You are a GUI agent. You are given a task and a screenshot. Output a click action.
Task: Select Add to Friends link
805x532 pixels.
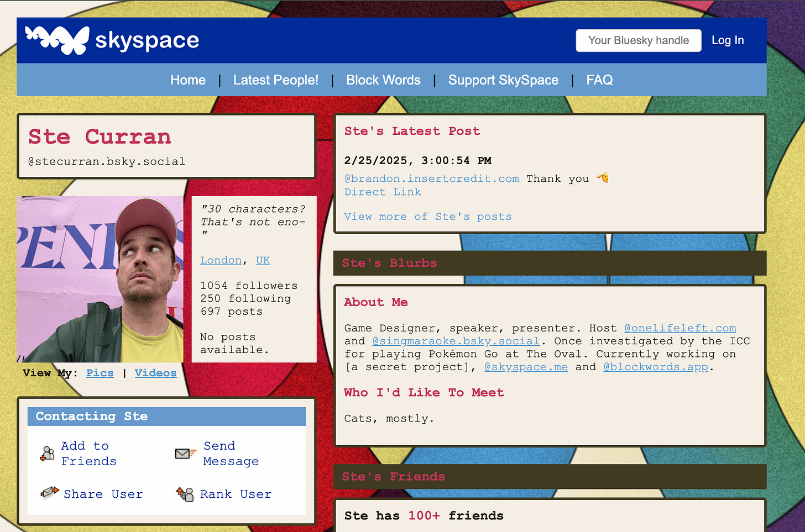pyautogui.click(x=88, y=454)
